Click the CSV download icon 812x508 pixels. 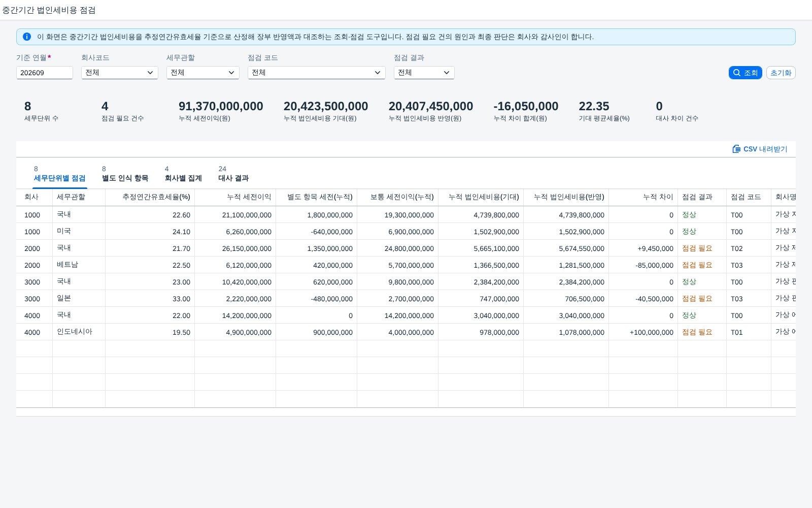[736, 149]
